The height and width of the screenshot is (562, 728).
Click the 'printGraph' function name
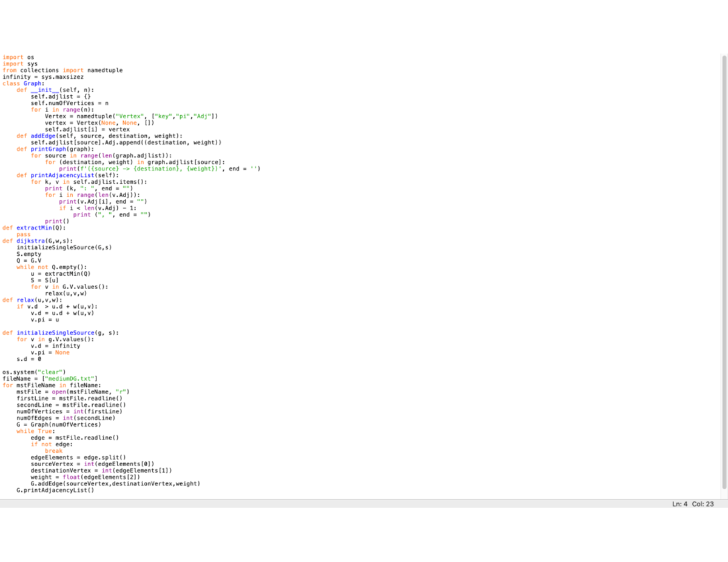click(49, 149)
